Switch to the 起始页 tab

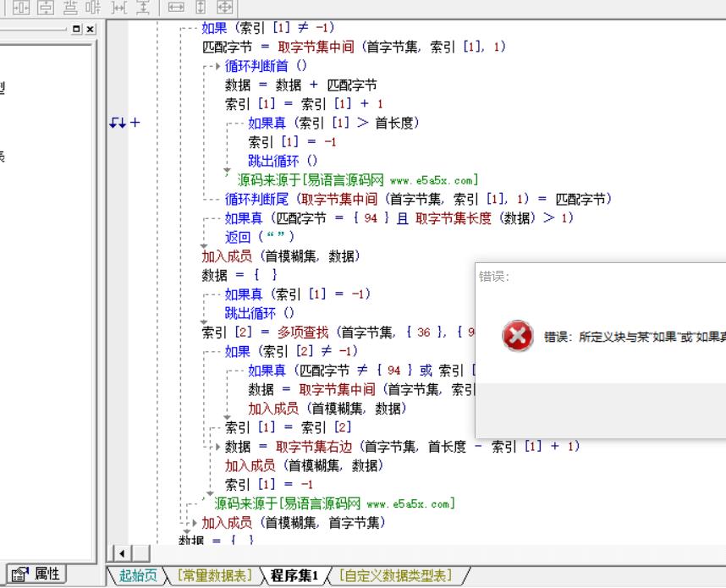pos(138,576)
